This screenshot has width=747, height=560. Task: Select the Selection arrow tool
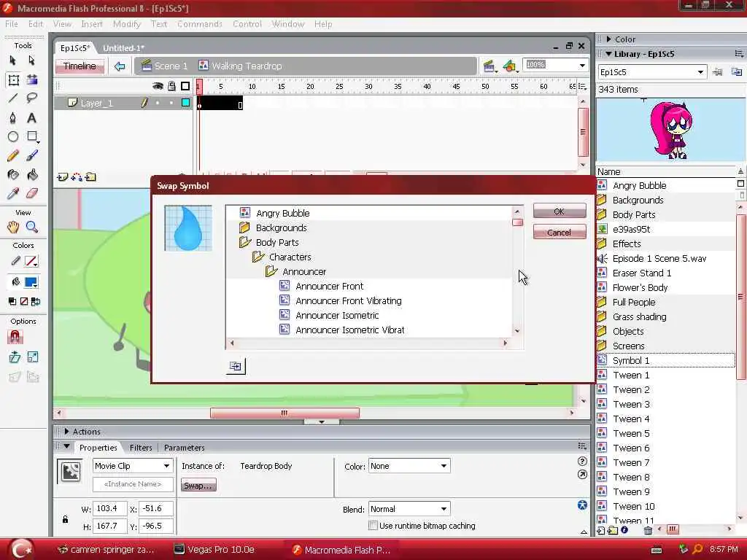[13, 61]
